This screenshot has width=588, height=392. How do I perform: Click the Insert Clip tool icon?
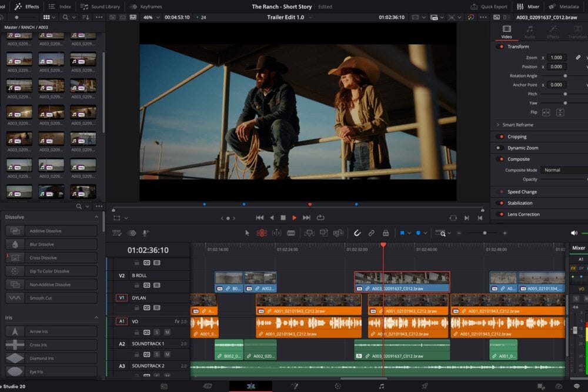pyautogui.click(x=309, y=233)
